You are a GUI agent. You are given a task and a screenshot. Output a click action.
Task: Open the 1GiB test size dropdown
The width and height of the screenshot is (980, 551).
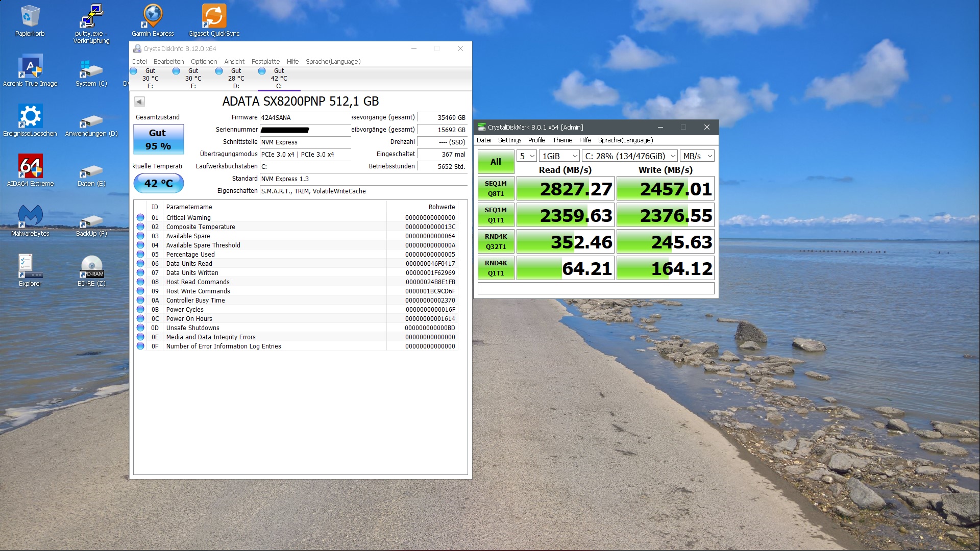click(559, 156)
